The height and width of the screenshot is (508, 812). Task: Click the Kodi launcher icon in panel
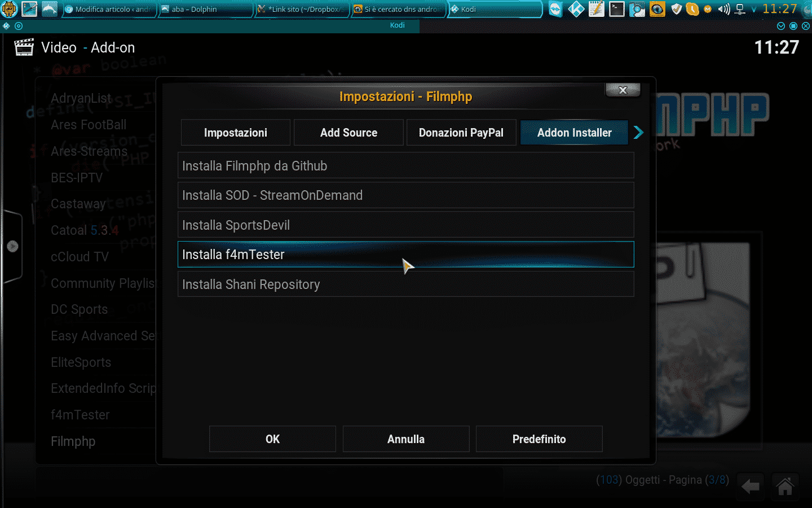pos(576,9)
